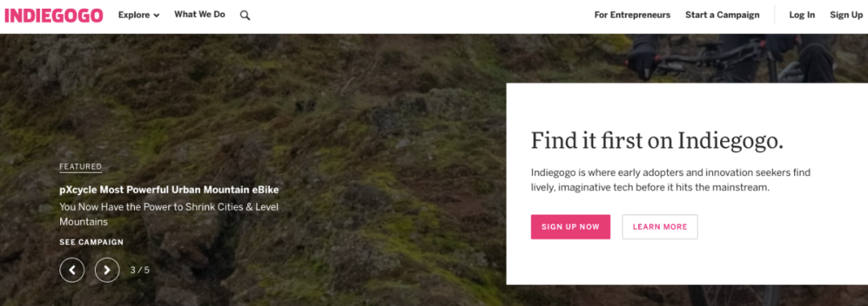Open SEE CAMPAIGN link
Image resolution: width=868 pixels, height=306 pixels.
tap(92, 243)
